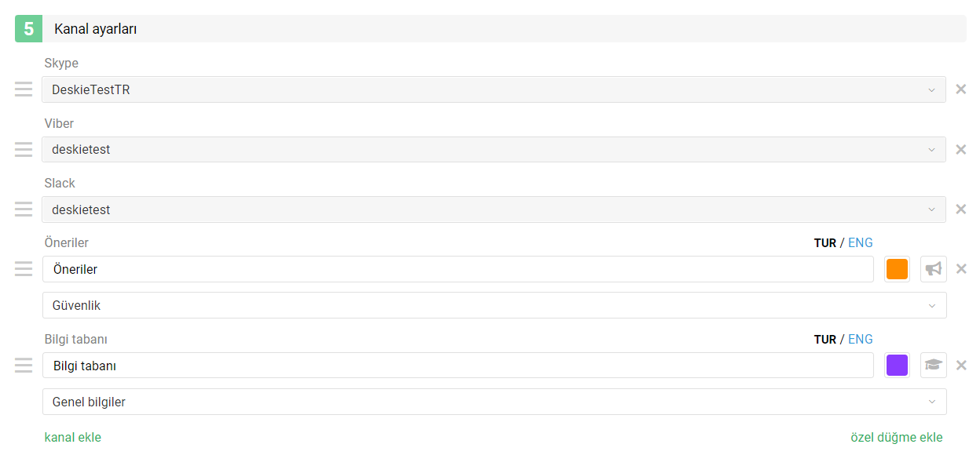Delete the Slack channel row
Screen dimensions: 980x455
(x=960, y=209)
